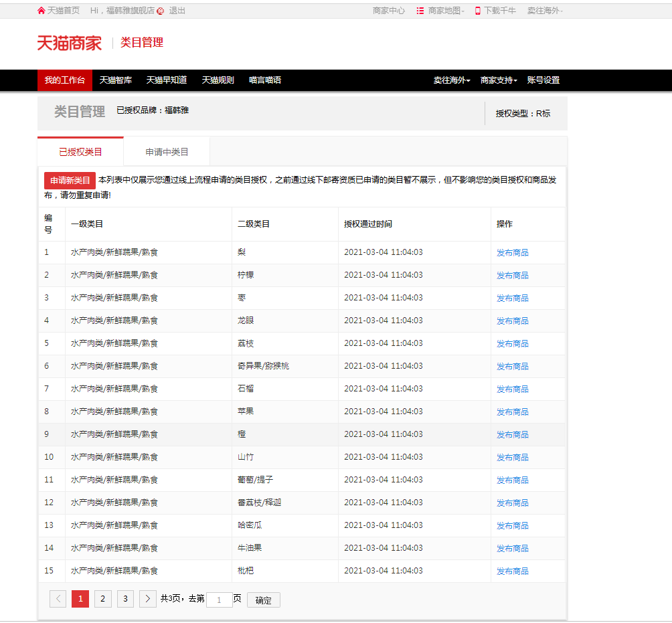Click 发布商品 for the 荔枝 row

tap(512, 344)
